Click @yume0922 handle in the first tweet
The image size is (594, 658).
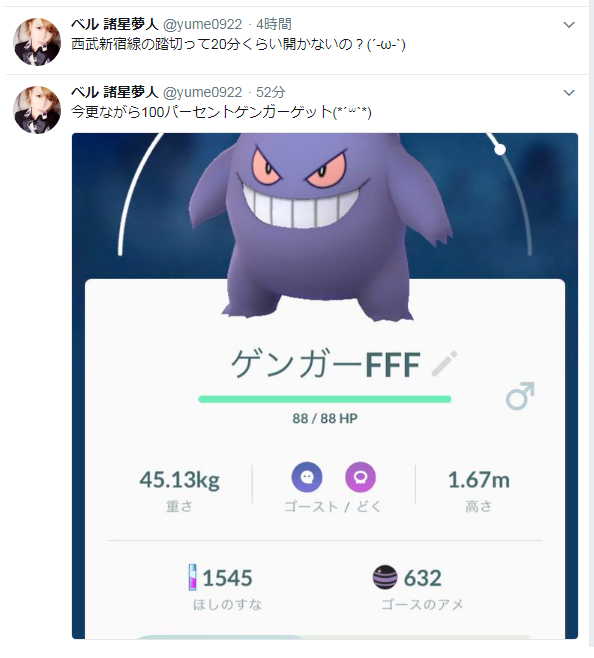click(202, 24)
